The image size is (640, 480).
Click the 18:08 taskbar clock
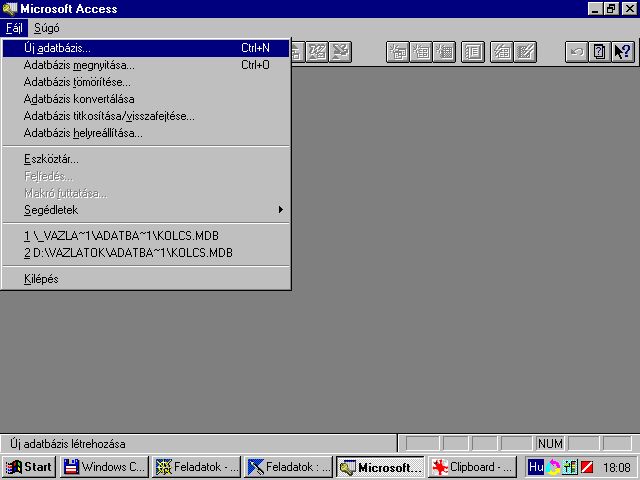(617, 467)
